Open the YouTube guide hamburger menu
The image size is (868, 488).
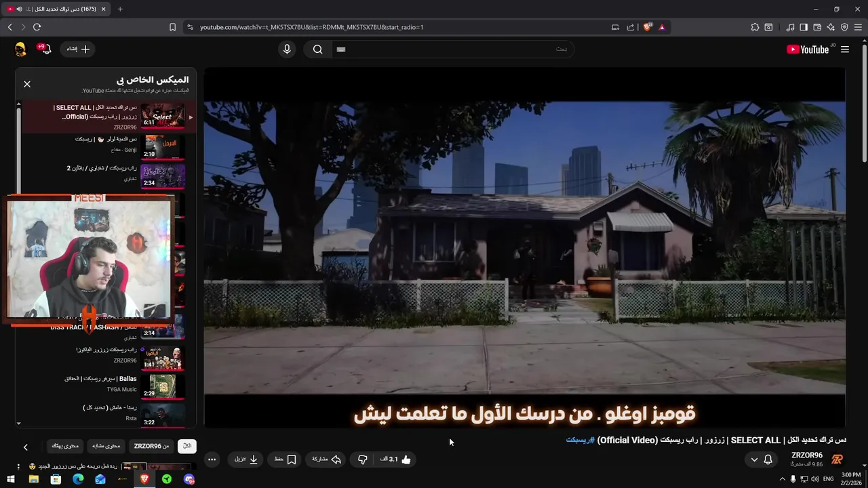click(845, 49)
